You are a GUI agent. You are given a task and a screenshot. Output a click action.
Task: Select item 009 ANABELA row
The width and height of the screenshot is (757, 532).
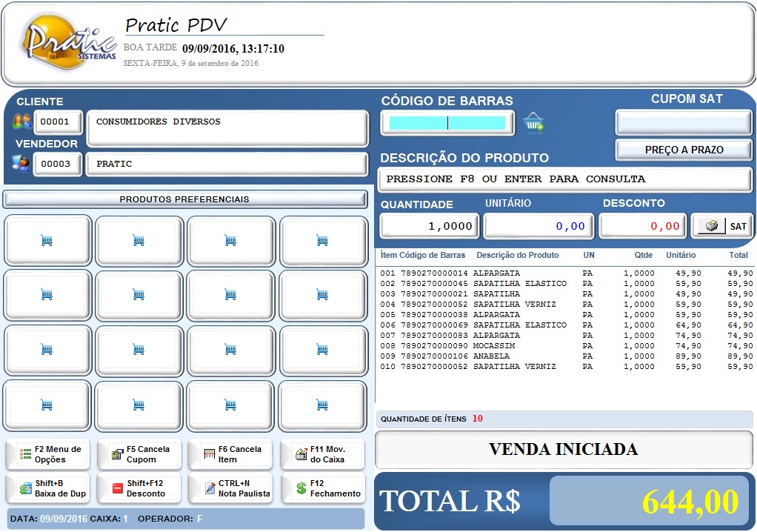tap(567, 356)
